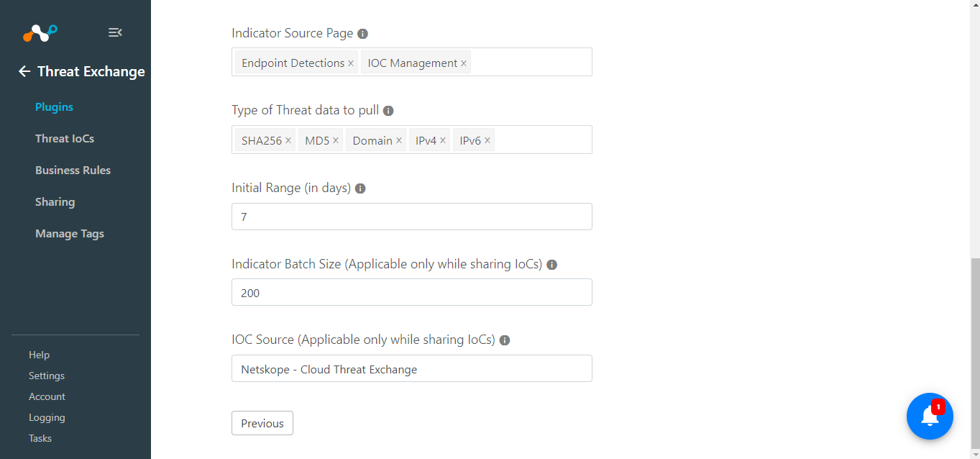Open the Settings link in sidebar
This screenshot has height=459, width=980.
(x=47, y=376)
